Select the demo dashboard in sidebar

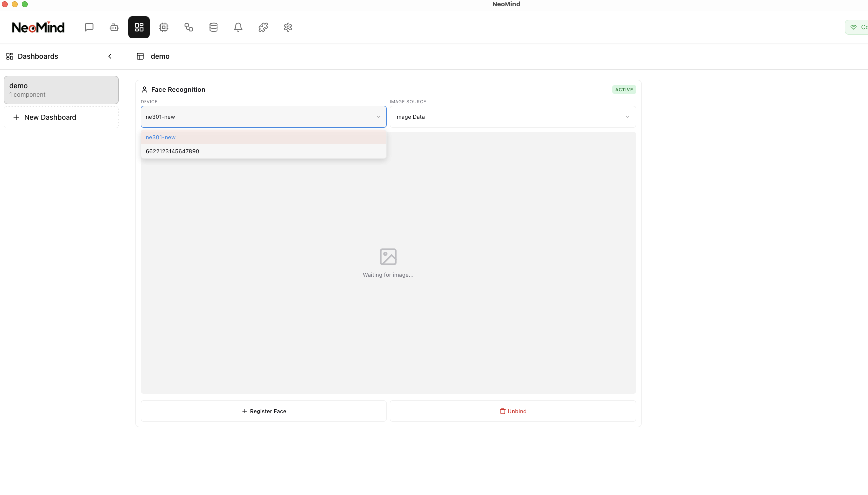click(61, 90)
